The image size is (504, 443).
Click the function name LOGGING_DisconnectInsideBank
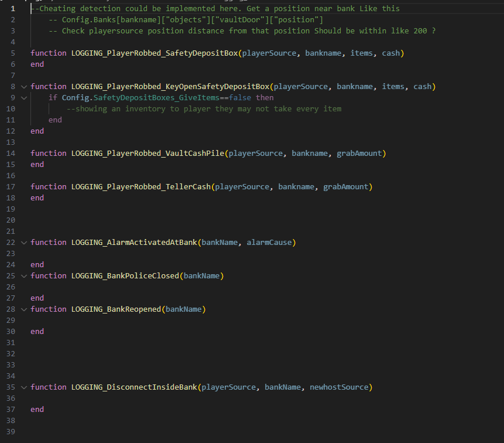pyautogui.click(x=134, y=387)
